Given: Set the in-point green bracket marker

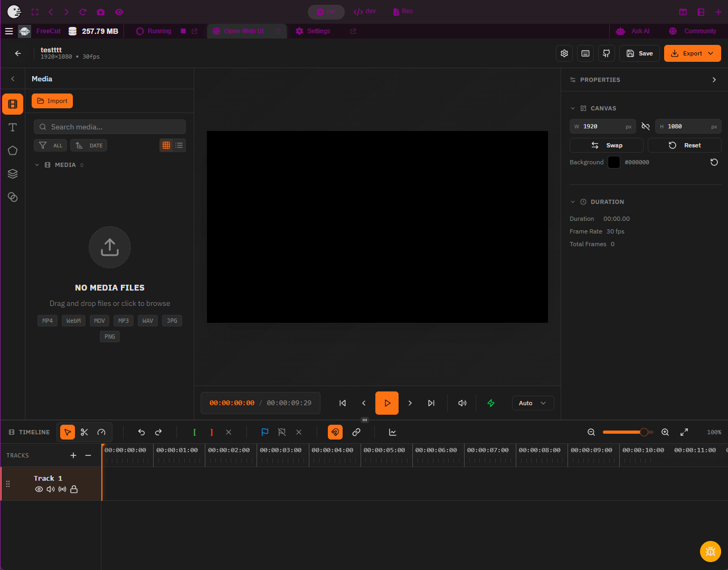Looking at the screenshot, I should [x=195, y=432].
